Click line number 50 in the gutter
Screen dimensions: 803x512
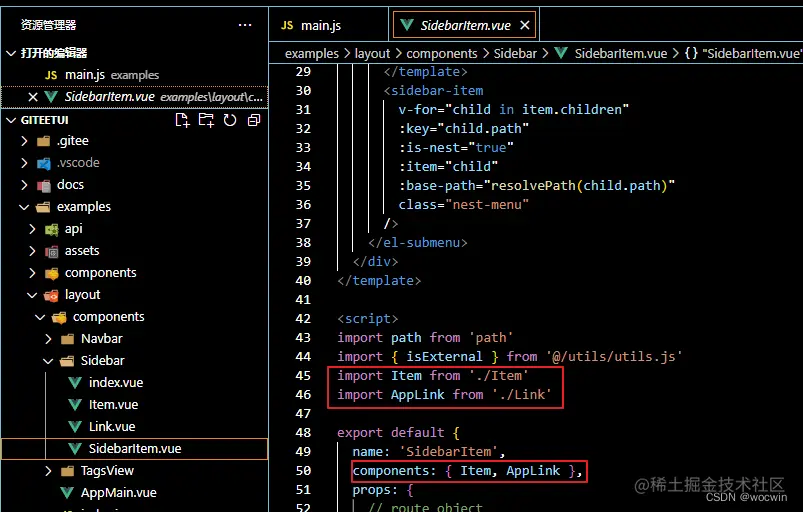point(303,471)
